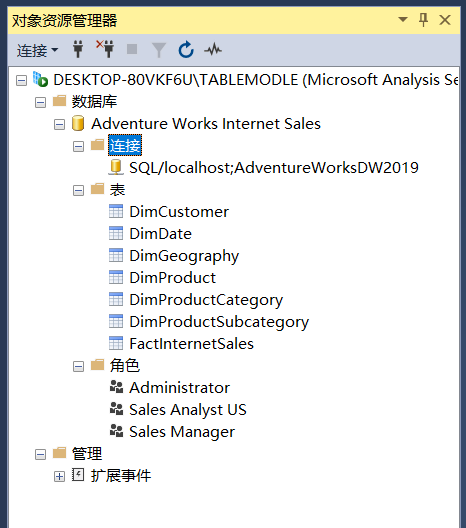Screen dimensions: 466x528
Task: Select the 表 label
Action: [117, 190]
